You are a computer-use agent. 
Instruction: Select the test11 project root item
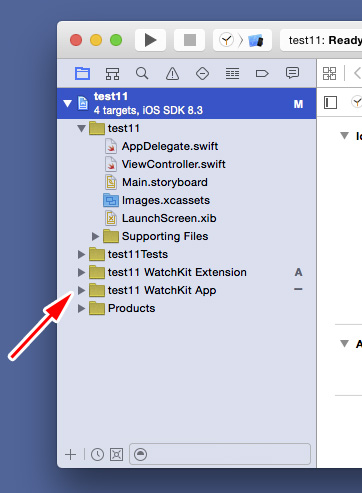[187, 103]
